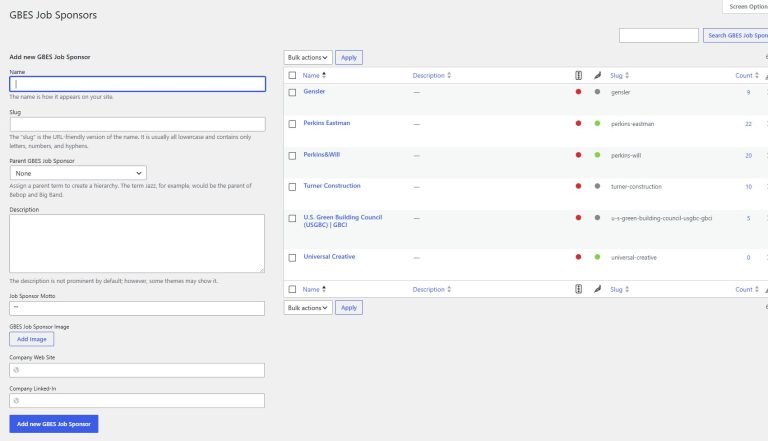Click the red SEO dot in Perkins Eastman row
This screenshot has height=441, width=768.
coord(578,123)
